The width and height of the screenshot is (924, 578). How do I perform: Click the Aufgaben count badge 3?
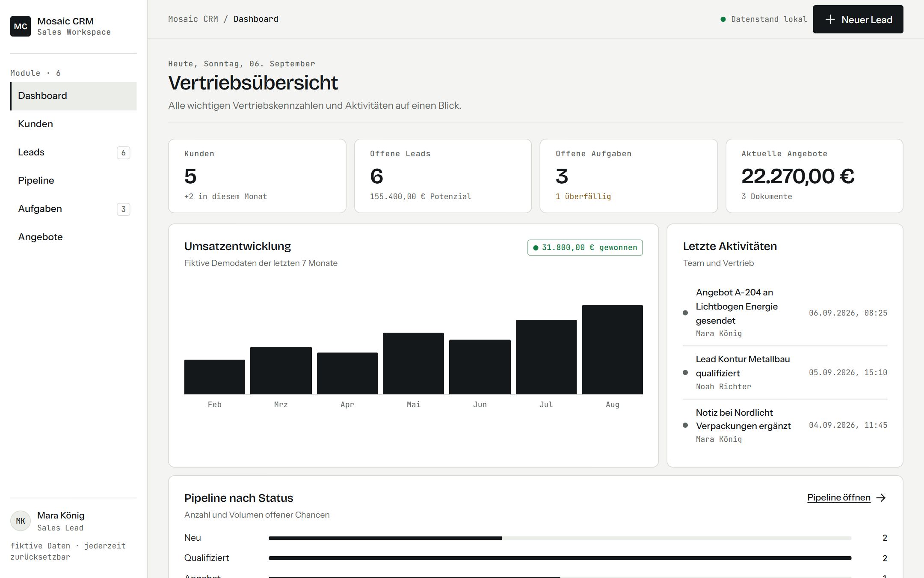pos(123,209)
